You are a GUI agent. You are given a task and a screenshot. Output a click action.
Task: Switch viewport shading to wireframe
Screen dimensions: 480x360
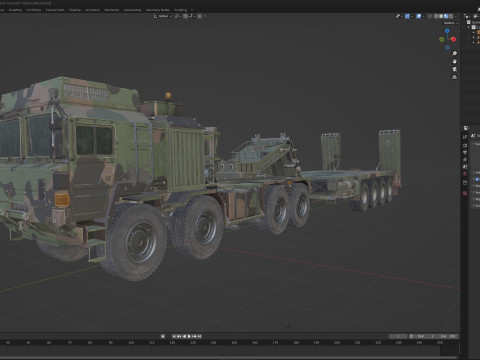click(x=436, y=16)
